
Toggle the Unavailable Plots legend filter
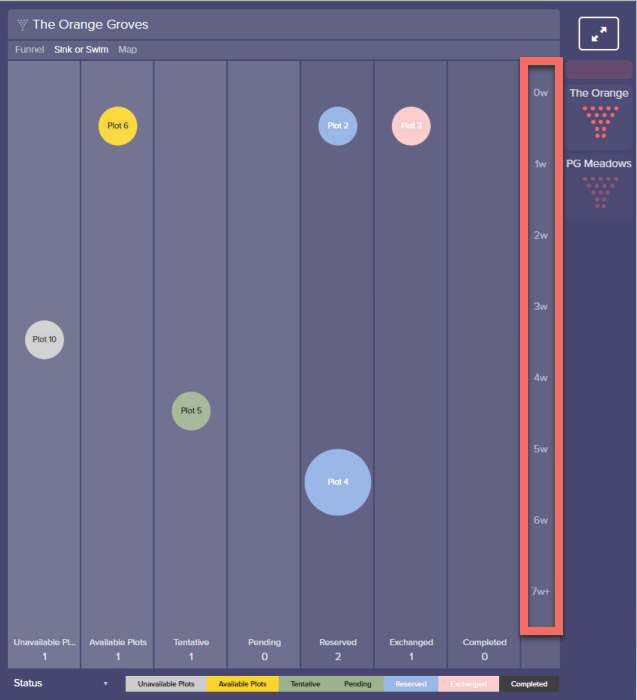click(166, 684)
